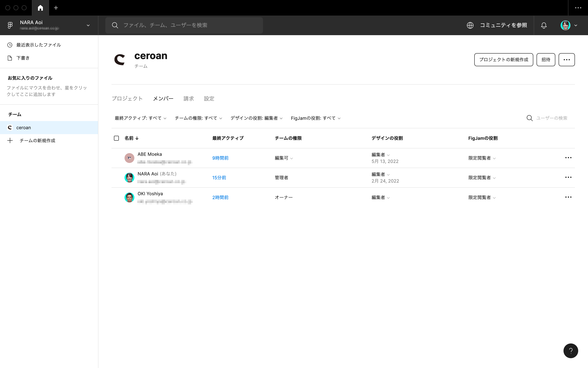This screenshot has height=368, width=588.
Task: Open notifications bell
Action: click(544, 25)
